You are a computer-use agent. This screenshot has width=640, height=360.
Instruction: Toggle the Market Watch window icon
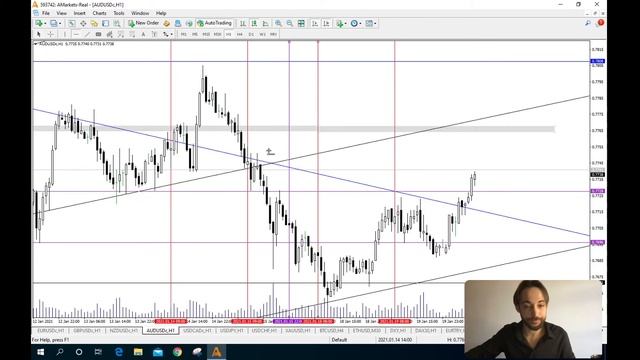pyautogui.click(x=71, y=23)
